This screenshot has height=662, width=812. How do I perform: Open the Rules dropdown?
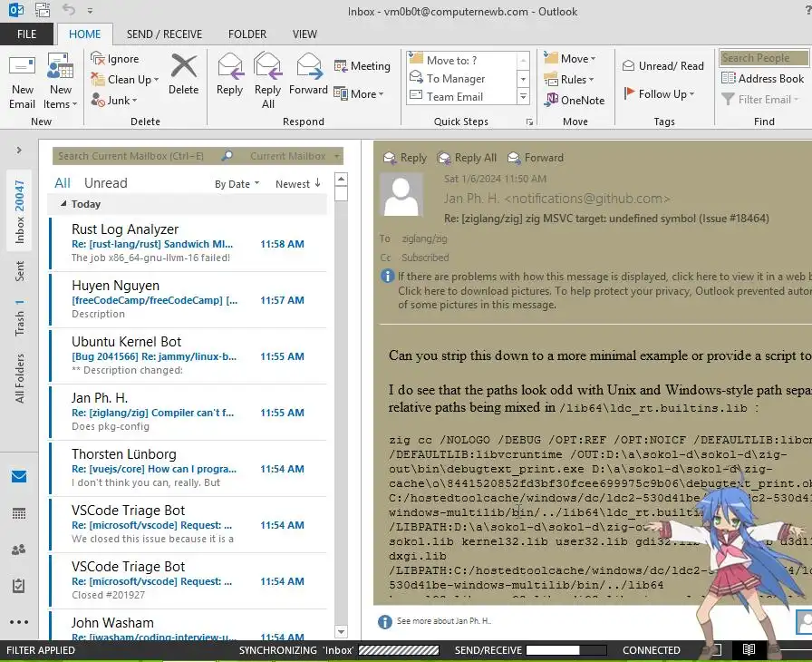click(x=568, y=79)
